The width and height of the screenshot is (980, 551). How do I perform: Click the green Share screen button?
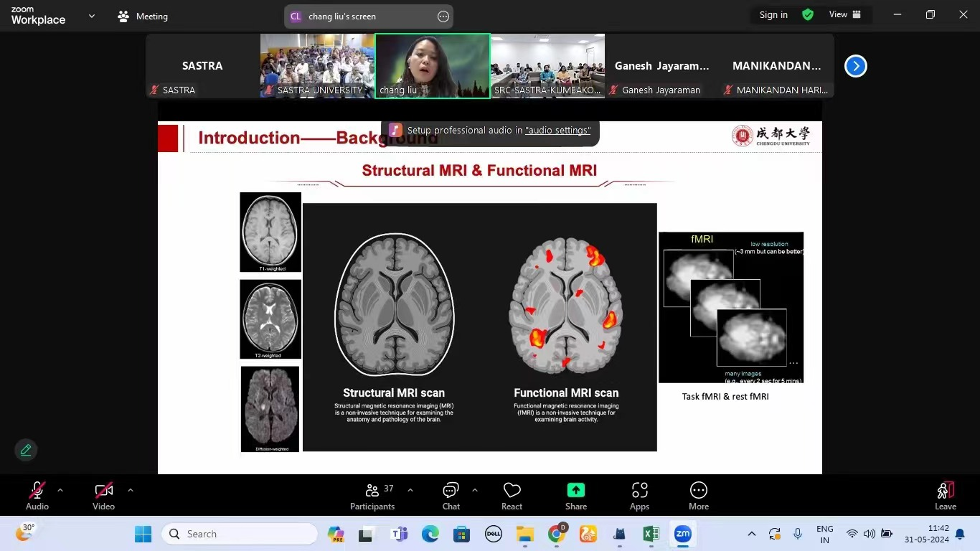tap(575, 496)
